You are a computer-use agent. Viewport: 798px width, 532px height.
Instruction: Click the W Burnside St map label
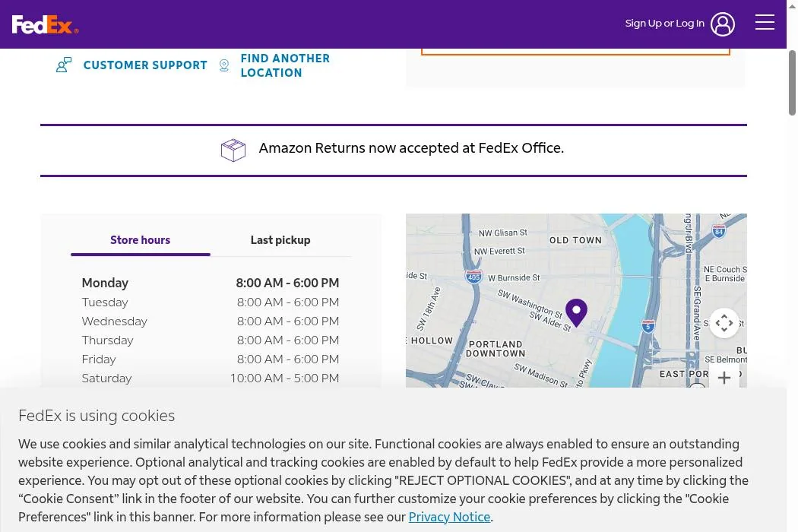pyautogui.click(x=514, y=278)
